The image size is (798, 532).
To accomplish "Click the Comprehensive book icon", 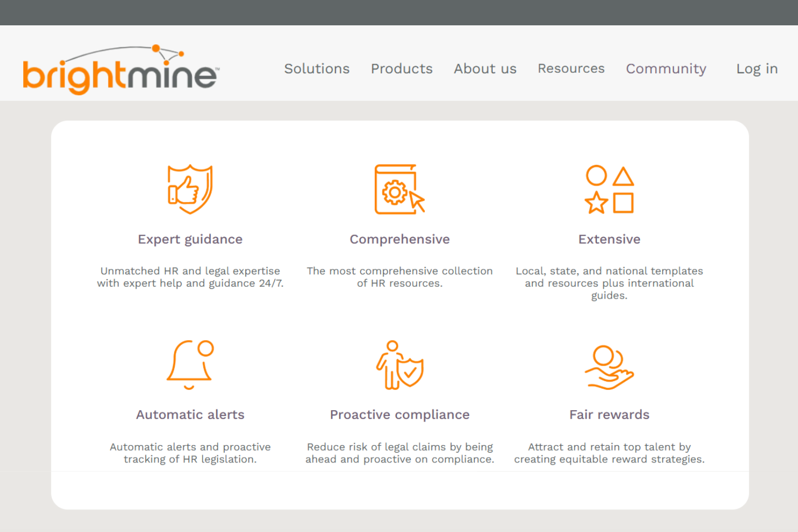I will point(400,190).
